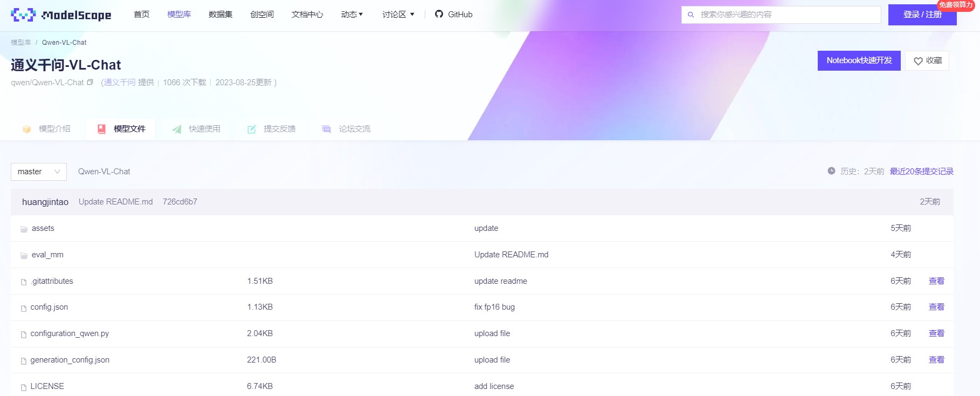The width and height of the screenshot is (980, 396).
Task: Click the 免费领算力 badge
Action: [956, 5]
